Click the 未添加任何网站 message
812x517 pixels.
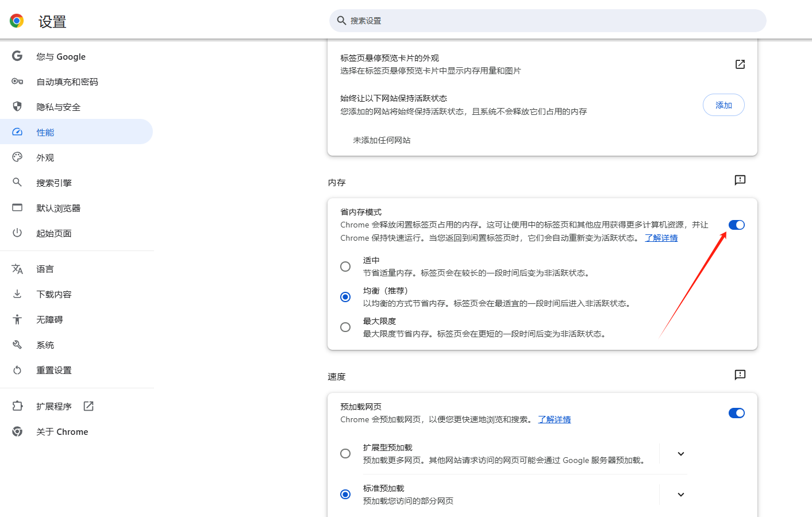pyautogui.click(x=382, y=140)
